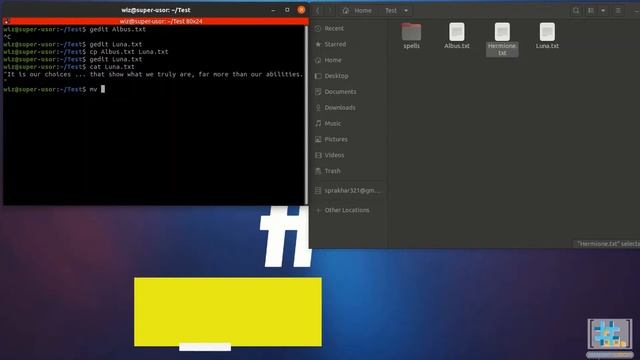The image size is (640, 360).
Task: Search files using the magnifier icon
Action: (x=576, y=11)
